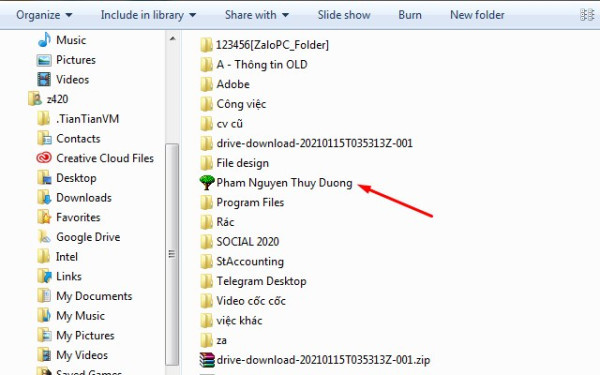Select Videos library icon in sidebar

44,79
